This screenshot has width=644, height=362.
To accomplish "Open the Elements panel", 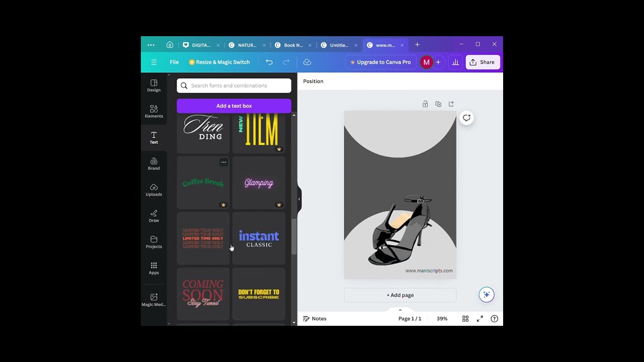I will click(154, 112).
